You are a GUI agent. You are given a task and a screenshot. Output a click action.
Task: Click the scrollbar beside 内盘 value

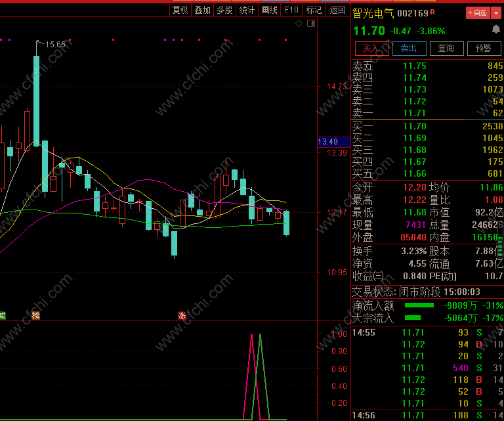[500, 240]
